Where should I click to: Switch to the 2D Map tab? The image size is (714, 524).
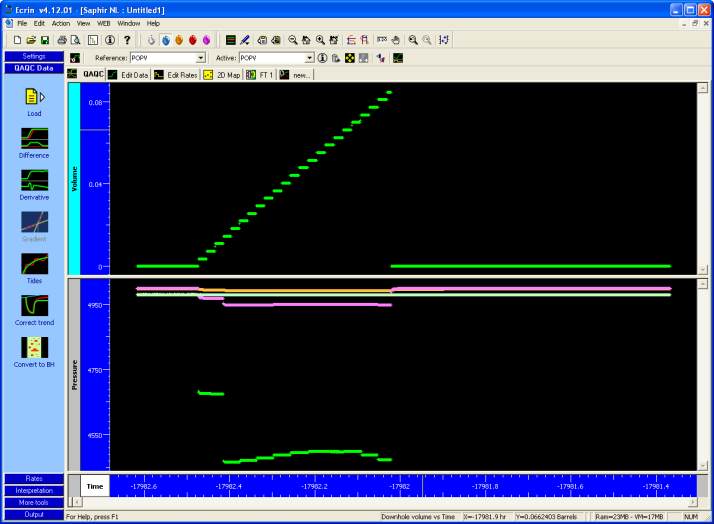(x=222, y=74)
